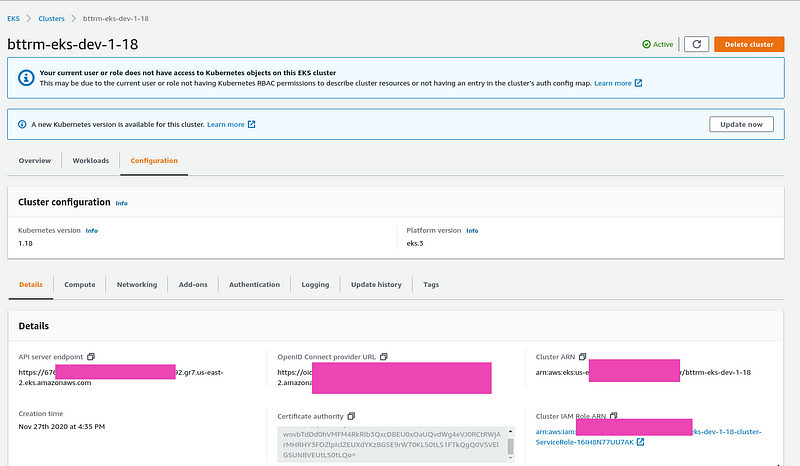Click the refresh cluster icon button
800x466 pixels.
point(696,44)
